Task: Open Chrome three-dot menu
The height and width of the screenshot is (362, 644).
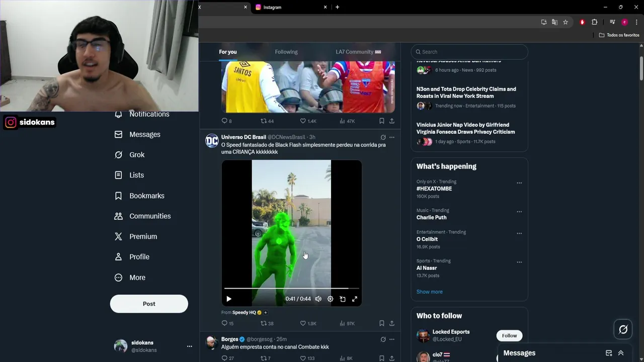Action: 636,22
